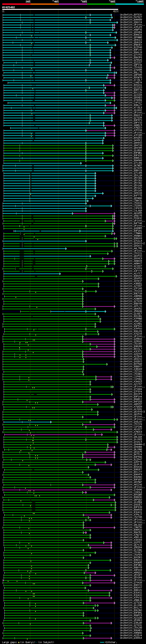
Task: Select the UniRef100_A4S206 label
Action: pos(131,485)
